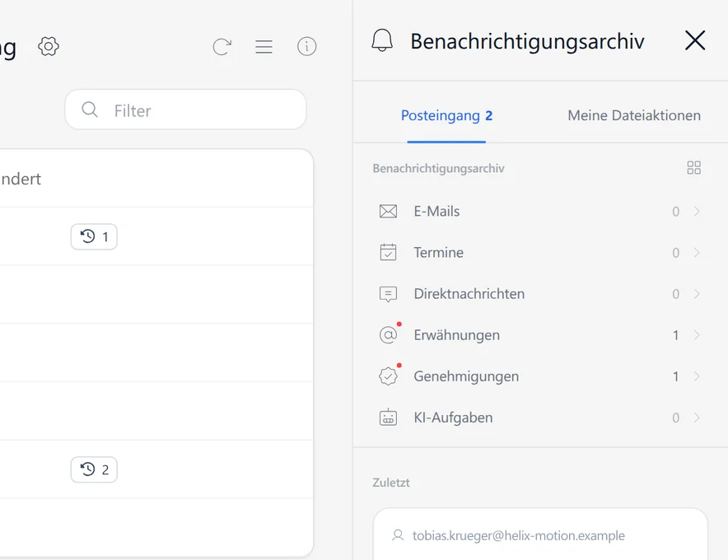Click the Genehmigungen badge check icon
This screenshot has width=728, height=560.
point(388,376)
